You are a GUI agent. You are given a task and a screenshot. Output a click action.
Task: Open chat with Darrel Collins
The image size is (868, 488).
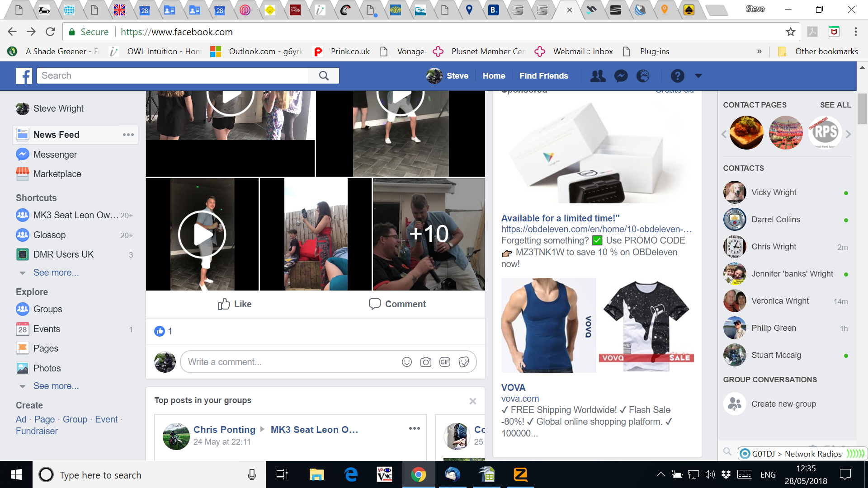786,220
